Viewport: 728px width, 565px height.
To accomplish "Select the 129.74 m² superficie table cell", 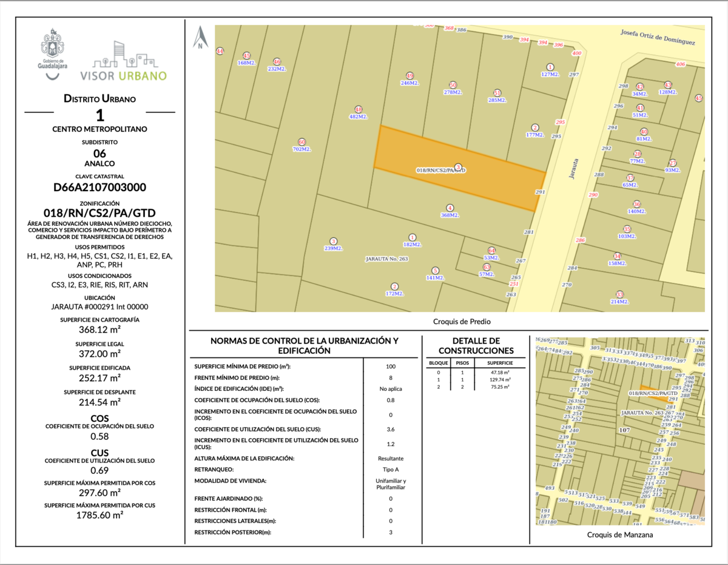I will pyautogui.click(x=500, y=379).
